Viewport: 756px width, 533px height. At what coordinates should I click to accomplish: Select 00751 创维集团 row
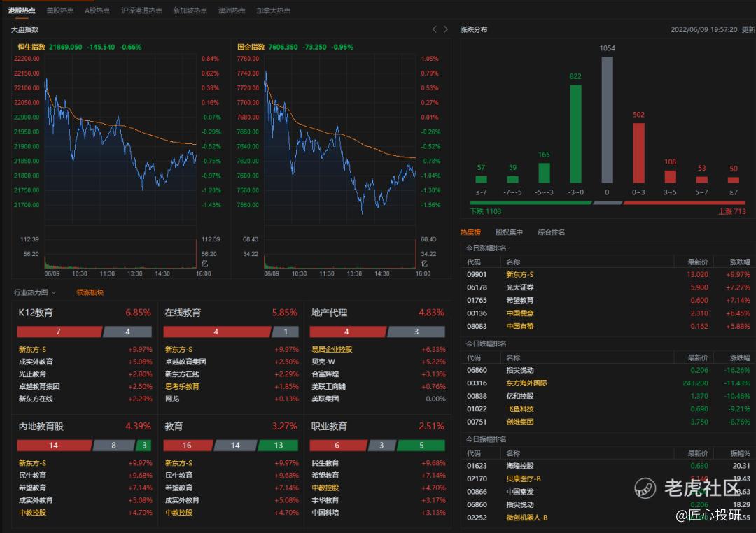click(608, 422)
